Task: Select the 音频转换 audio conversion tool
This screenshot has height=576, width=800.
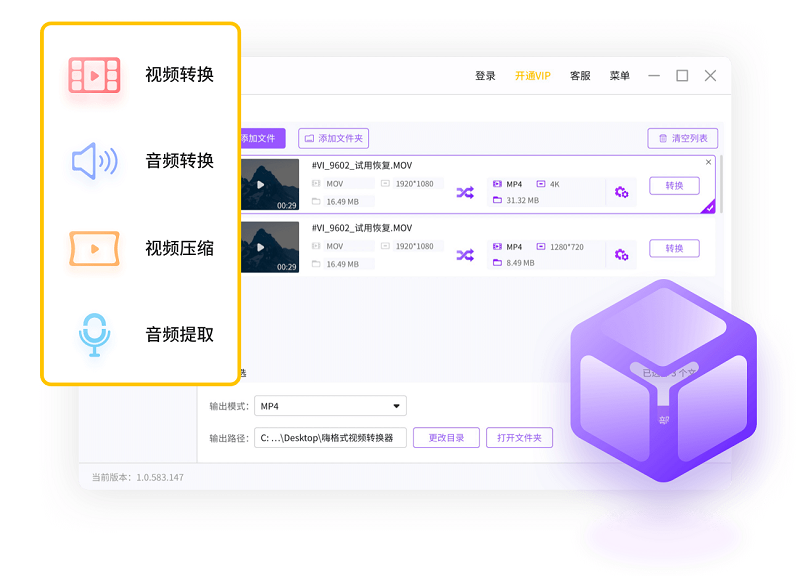Action: (140, 161)
